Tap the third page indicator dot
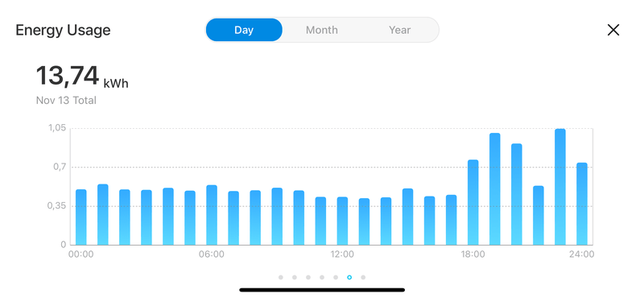644x298 pixels. [308, 277]
